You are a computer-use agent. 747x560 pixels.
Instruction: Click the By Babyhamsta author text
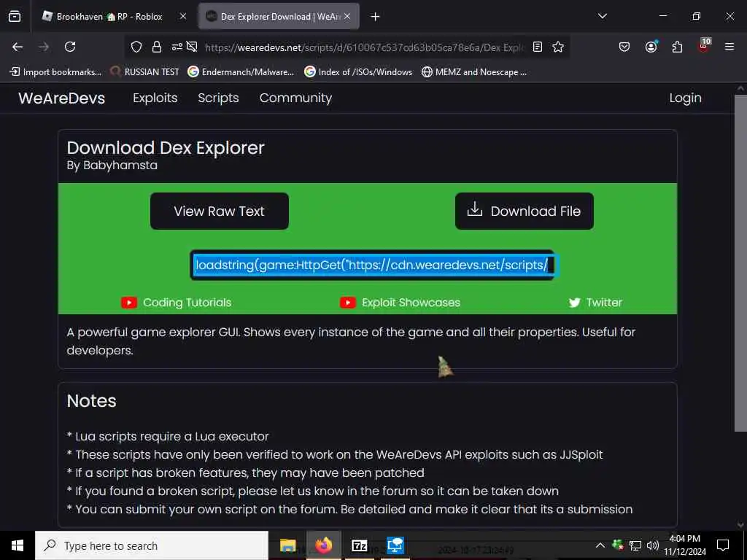[112, 166]
